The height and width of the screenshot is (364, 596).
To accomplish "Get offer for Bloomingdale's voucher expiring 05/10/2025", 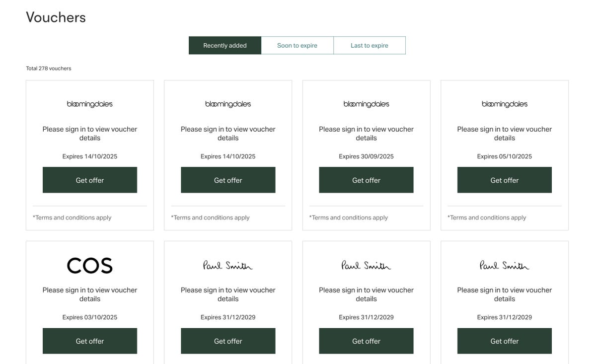I will 505,180.
